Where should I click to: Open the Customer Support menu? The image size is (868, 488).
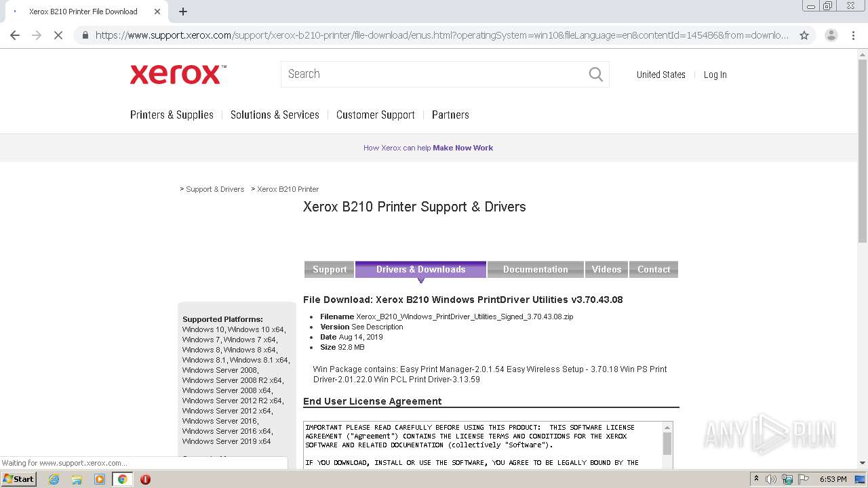(x=375, y=115)
